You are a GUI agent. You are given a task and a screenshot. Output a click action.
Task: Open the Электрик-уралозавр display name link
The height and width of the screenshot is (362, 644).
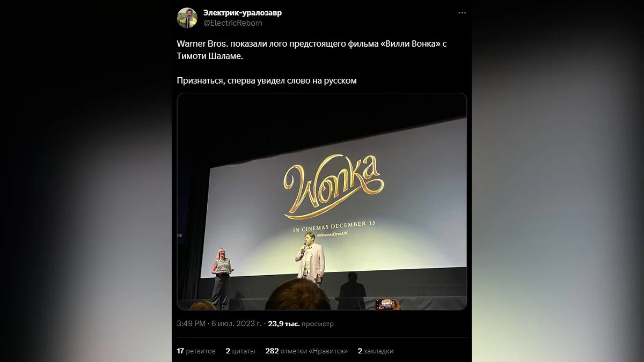(x=242, y=13)
